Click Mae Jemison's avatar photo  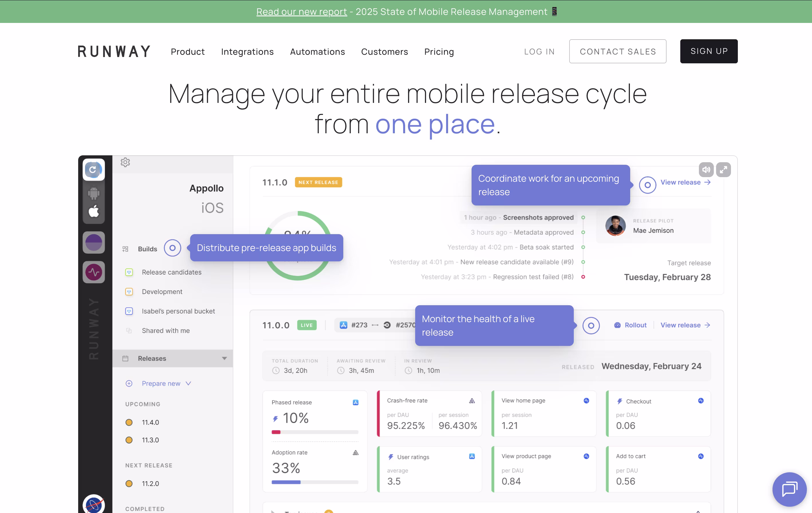coord(615,226)
